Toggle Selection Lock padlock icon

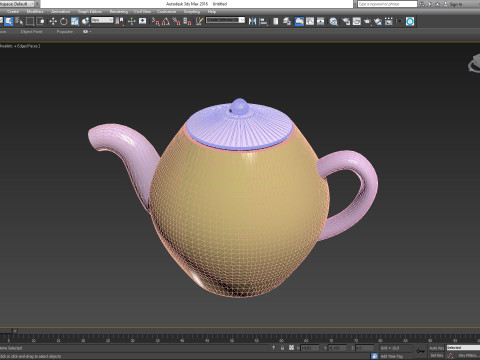click(x=282, y=348)
